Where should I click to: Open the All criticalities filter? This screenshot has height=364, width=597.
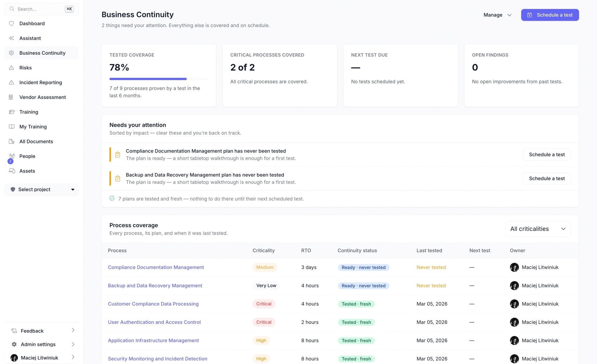(538, 229)
